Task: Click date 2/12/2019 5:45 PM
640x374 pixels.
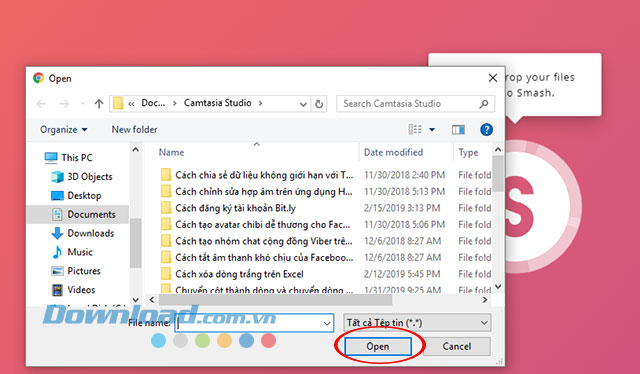Action: pyautogui.click(x=402, y=274)
